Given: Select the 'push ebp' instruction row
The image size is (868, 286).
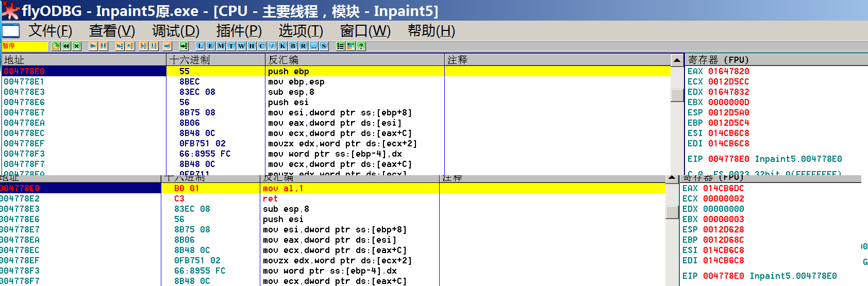Looking at the screenshot, I should pos(336,71).
